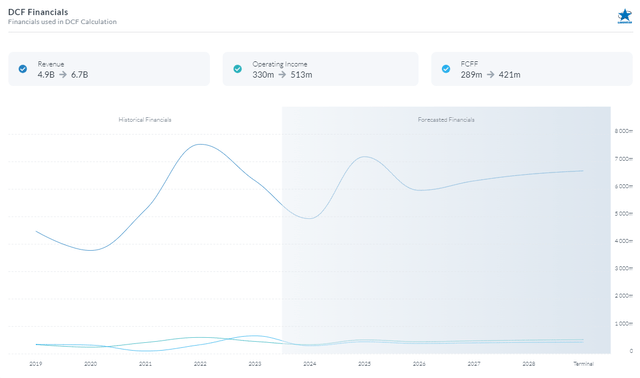Click the arrow between 289m and 421m

click(491, 75)
